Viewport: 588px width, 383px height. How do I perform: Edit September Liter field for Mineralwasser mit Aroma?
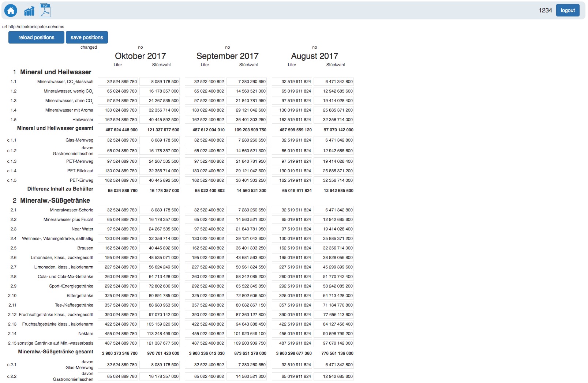(205, 110)
